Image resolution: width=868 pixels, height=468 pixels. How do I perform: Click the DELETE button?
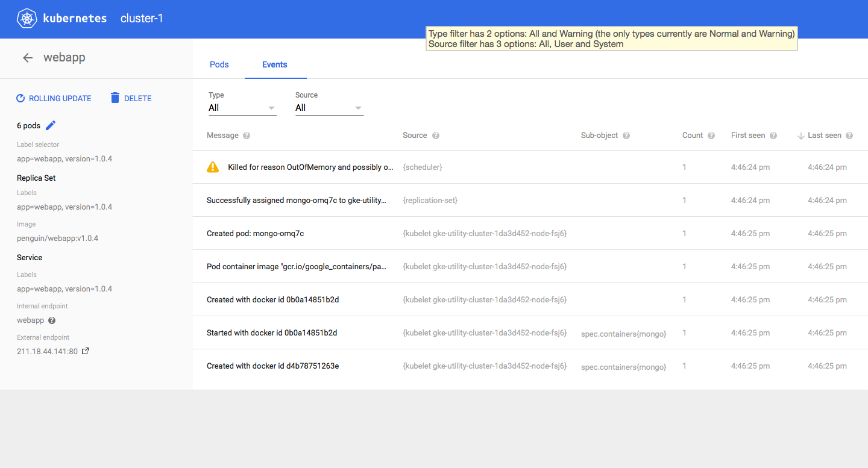click(131, 98)
